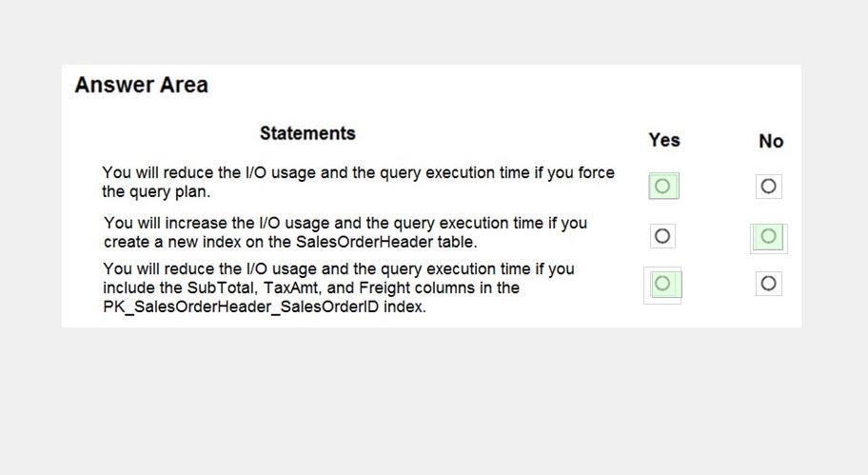
Task: Mark No for including SubTotal, TaxAmt, Freight columns
Action: pos(768,284)
